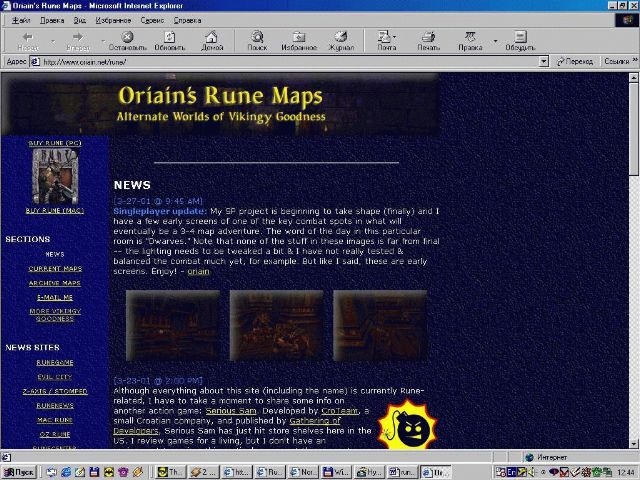Open the Поиск (Search) toolbar button
This screenshot has height=480, width=640.
(x=257, y=41)
